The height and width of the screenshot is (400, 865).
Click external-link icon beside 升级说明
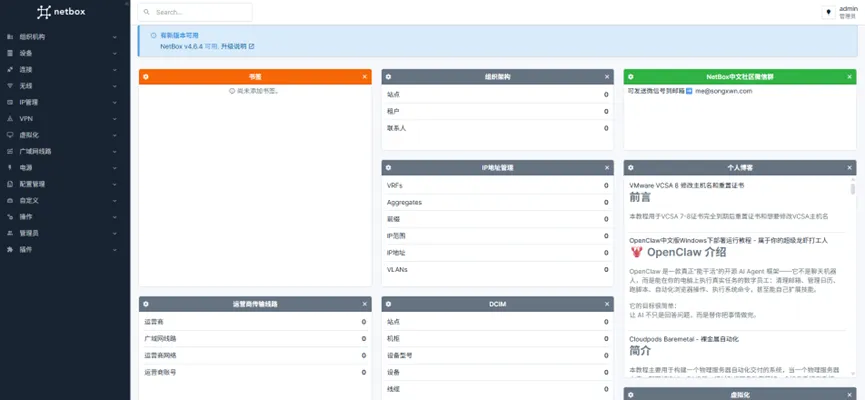(x=252, y=46)
